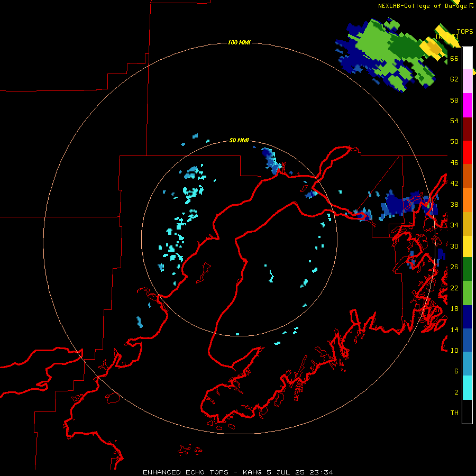Click the "66" legend value
This screenshot has height=476, width=476.
point(454,58)
